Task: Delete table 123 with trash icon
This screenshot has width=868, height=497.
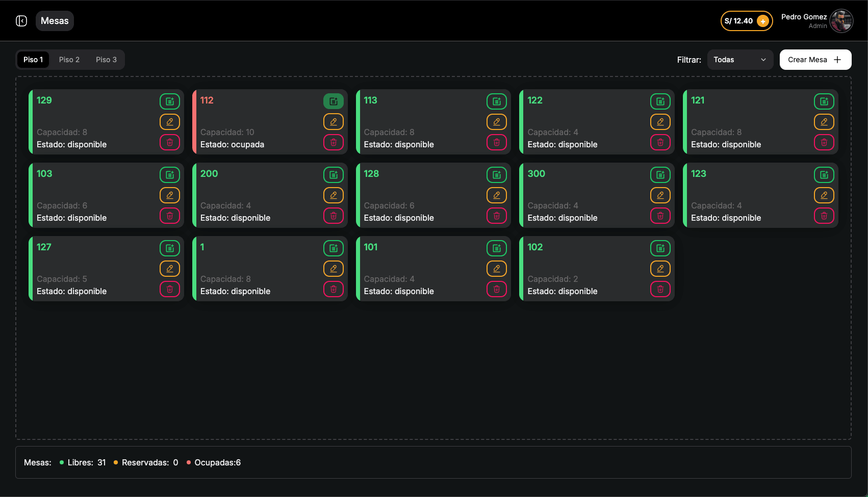Action: [x=824, y=216]
